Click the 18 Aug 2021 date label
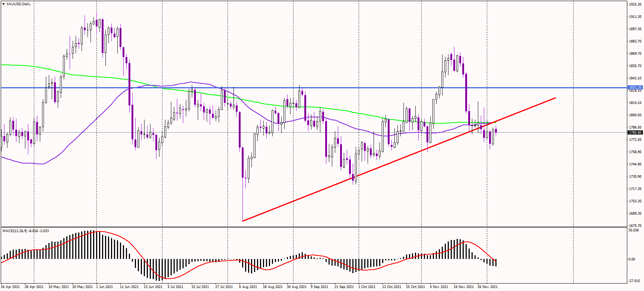The image size is (644, 291). pos(273,287)
